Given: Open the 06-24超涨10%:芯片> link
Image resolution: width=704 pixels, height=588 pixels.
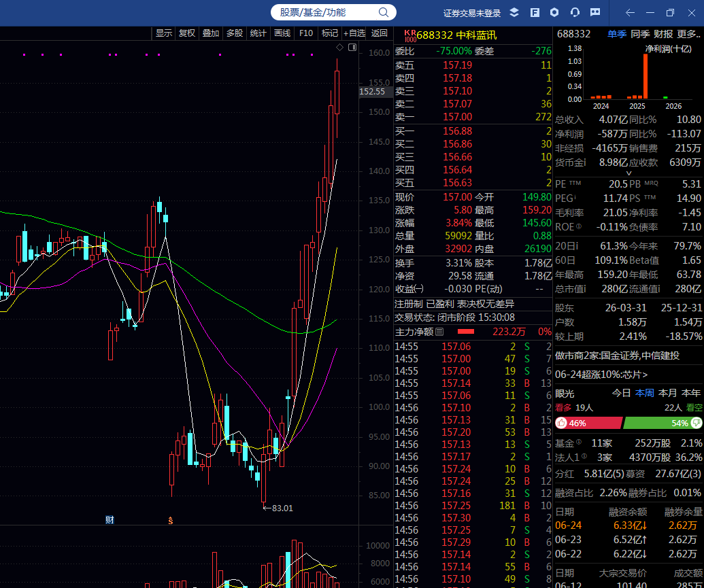Looking at the screenshot, I should point(601,375).
